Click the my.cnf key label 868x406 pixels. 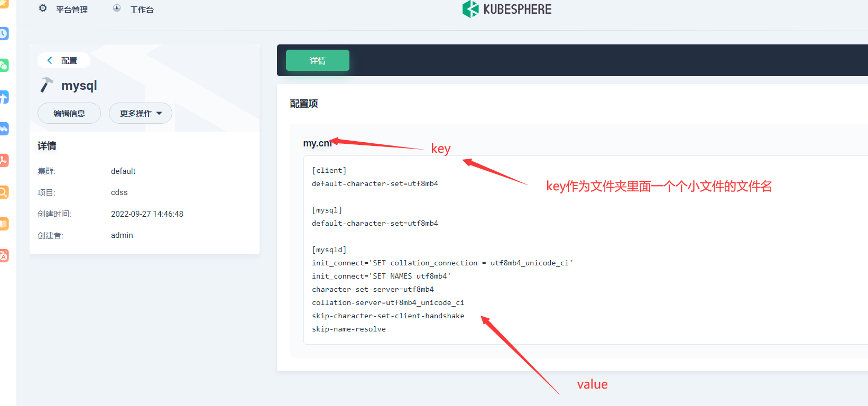coord(317,143)
